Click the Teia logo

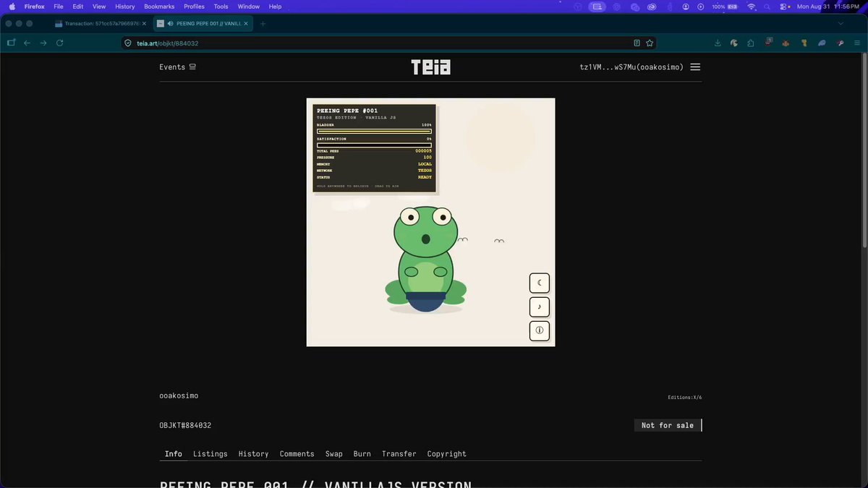430,67
